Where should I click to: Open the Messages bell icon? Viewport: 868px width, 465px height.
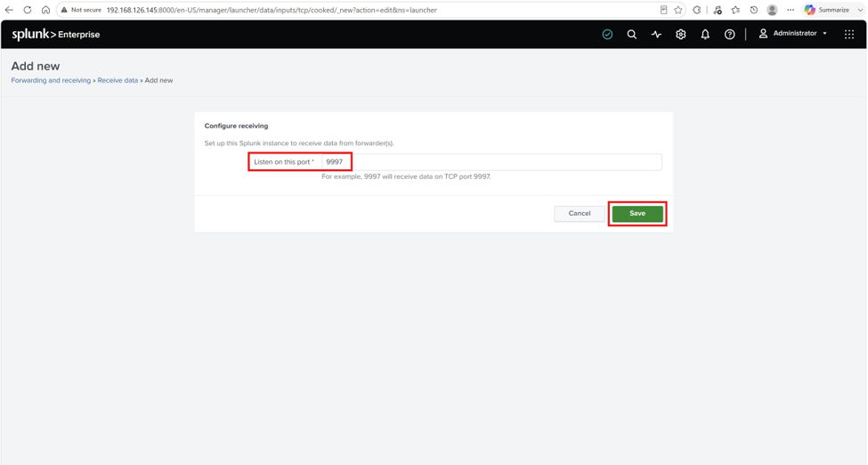click(705, 35)
